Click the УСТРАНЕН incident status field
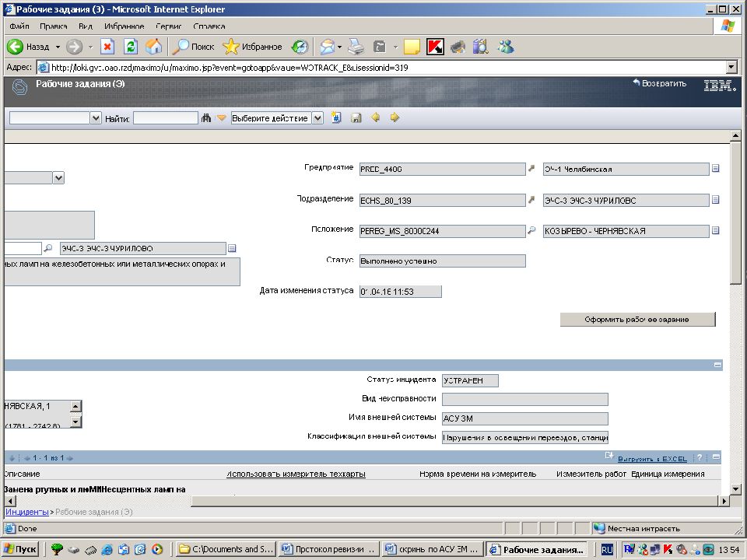Image resolution: width=747 pixels, height=560 pixels. [x=470, y=380]
